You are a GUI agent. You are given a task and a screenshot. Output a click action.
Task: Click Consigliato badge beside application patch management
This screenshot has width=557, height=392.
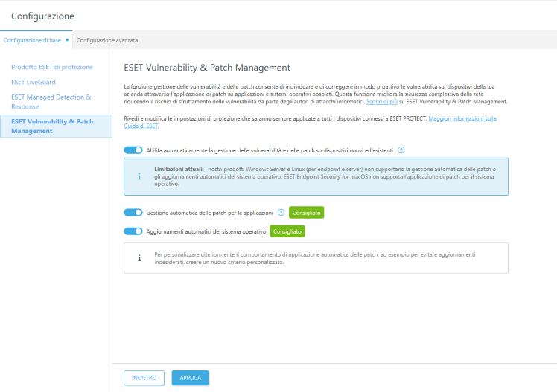(x=306, y=213)
